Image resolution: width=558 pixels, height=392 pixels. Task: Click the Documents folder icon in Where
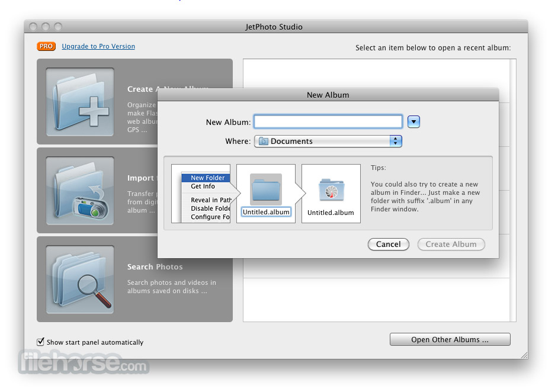pyautogui.click(x=264, y=141)
